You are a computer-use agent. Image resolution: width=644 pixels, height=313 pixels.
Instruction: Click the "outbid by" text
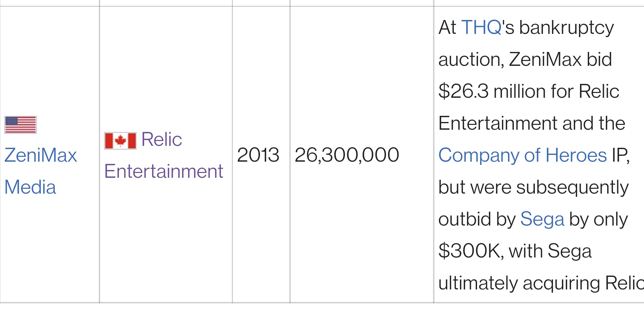(x=477, y=219)
